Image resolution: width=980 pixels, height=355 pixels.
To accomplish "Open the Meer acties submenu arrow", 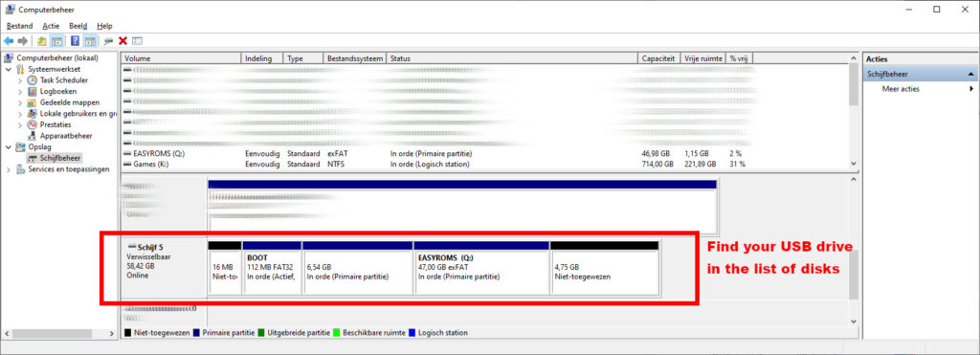I will (x=971, y=89).
